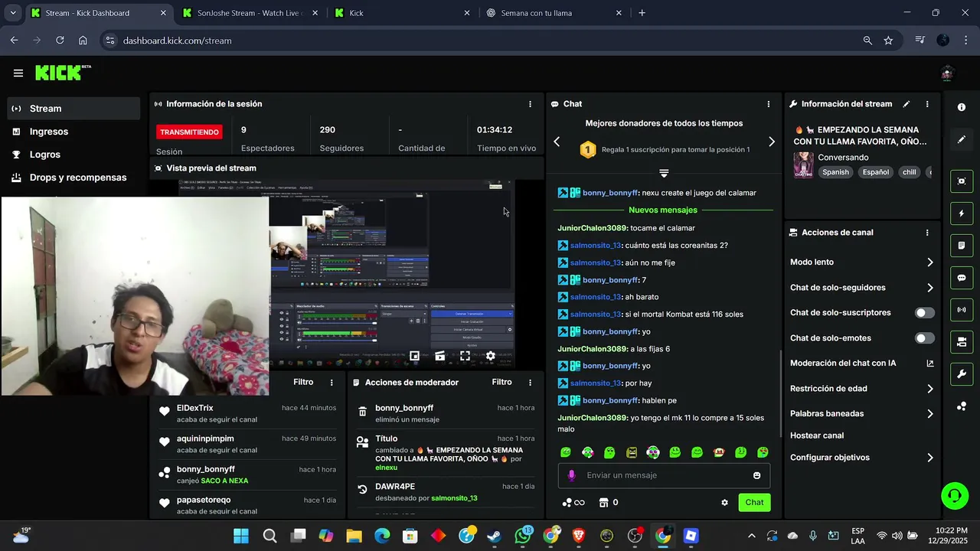This screenshot has height=551, width=980.
Task: Open chat settings gear icon
Action: (x=724, y=503)
